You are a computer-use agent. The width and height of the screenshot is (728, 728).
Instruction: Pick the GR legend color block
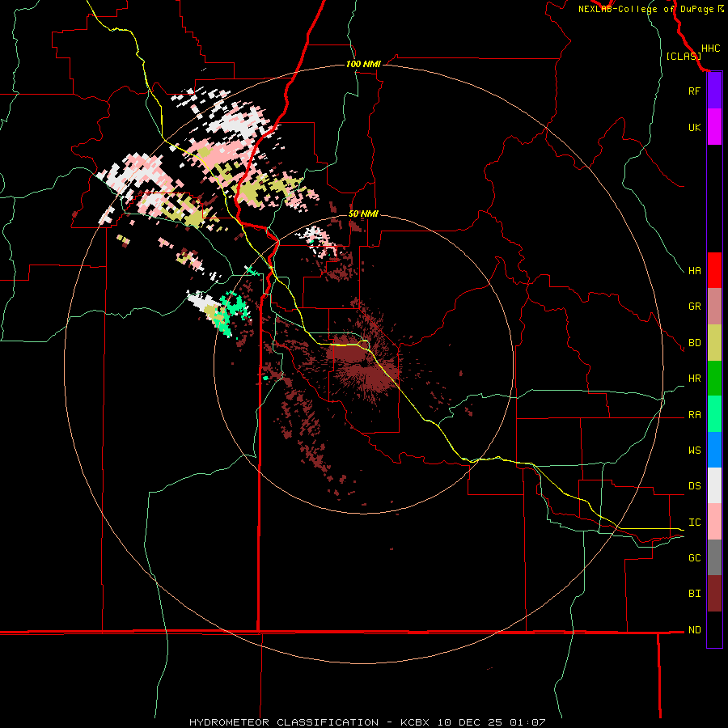(x=714, y=307)
